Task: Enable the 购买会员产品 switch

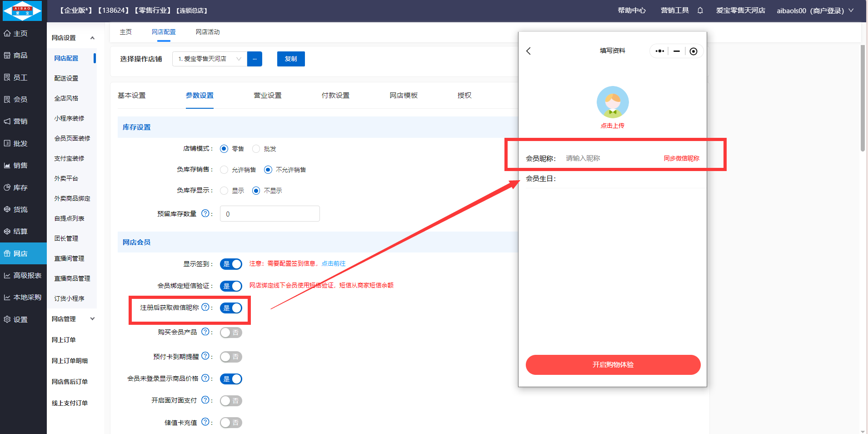Action: tap(231, 333)
